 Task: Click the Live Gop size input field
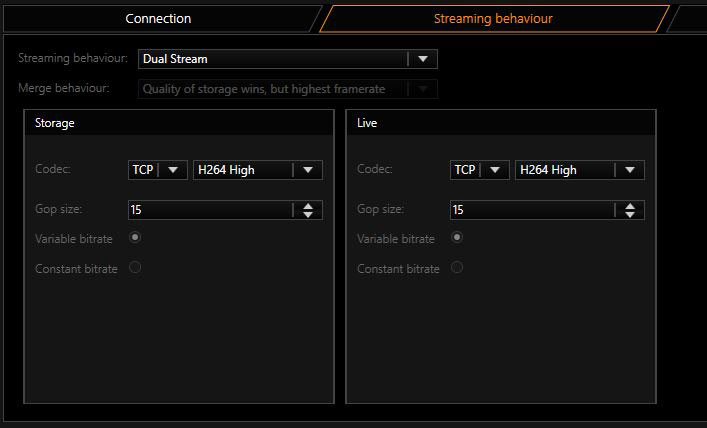coord(532,210)
